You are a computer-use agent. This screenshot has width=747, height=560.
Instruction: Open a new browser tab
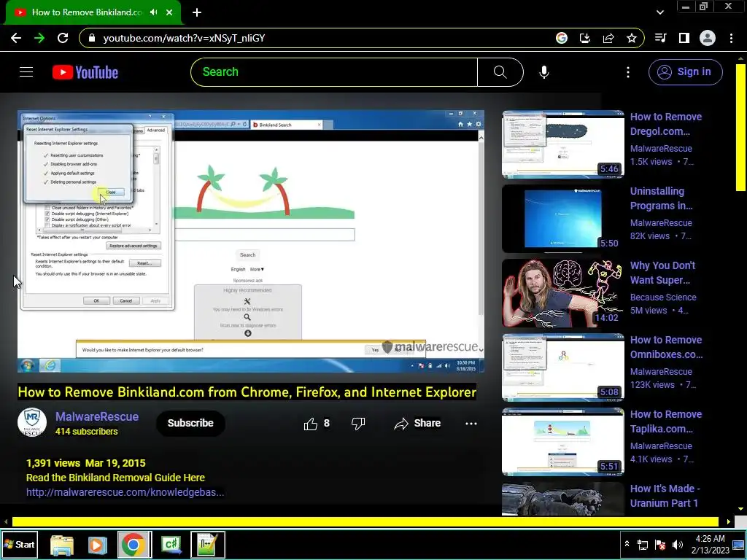197,12
